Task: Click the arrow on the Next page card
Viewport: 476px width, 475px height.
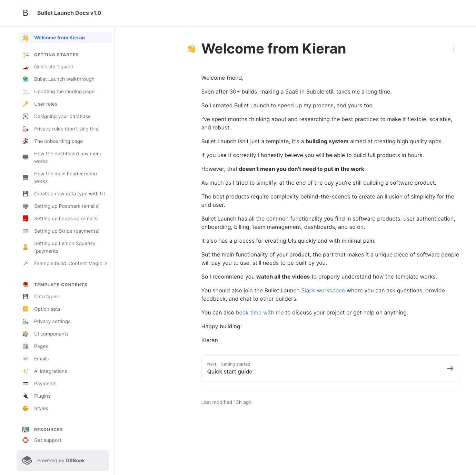Action: click(x=450, y=368)
